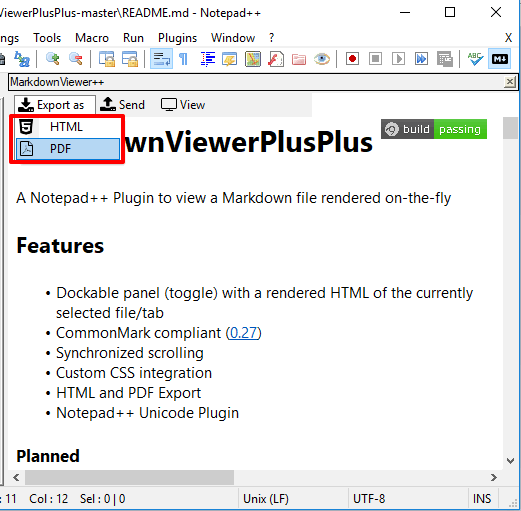Click the Stop Recording macro icon

coord(376,59)
